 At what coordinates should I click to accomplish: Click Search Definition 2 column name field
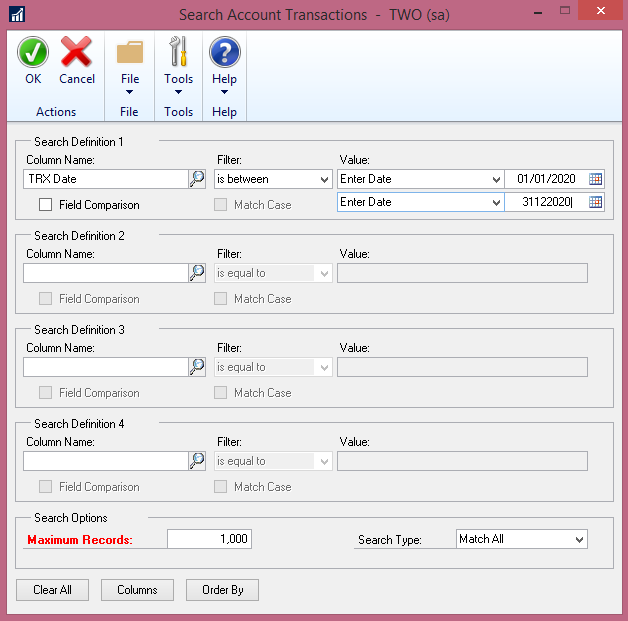tap(106, 273)
